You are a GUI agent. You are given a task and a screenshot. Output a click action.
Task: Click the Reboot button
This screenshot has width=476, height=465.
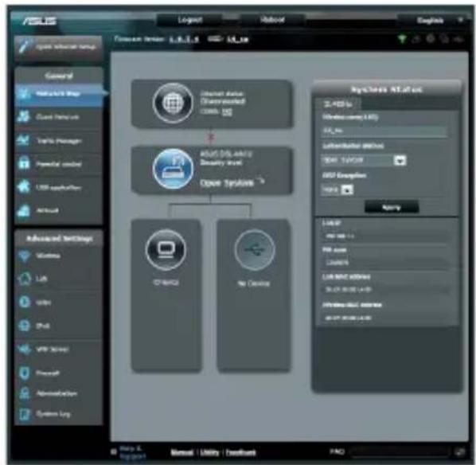click(272, 20)
